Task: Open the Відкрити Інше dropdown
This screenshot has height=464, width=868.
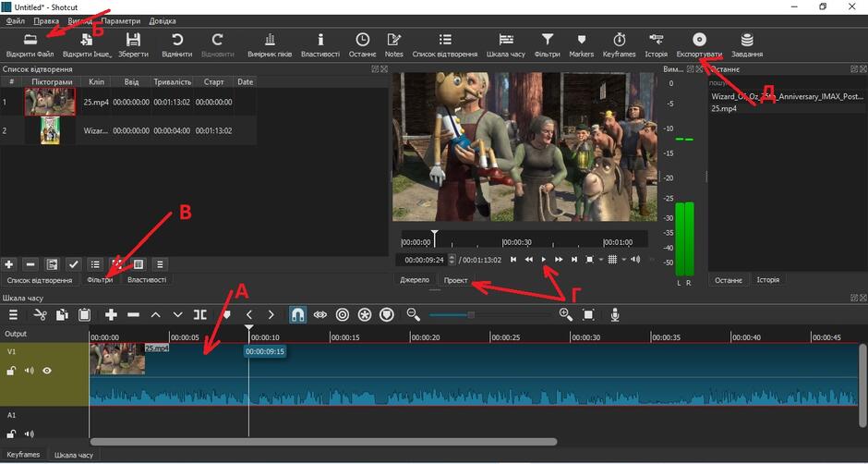Action: point(87,45)
